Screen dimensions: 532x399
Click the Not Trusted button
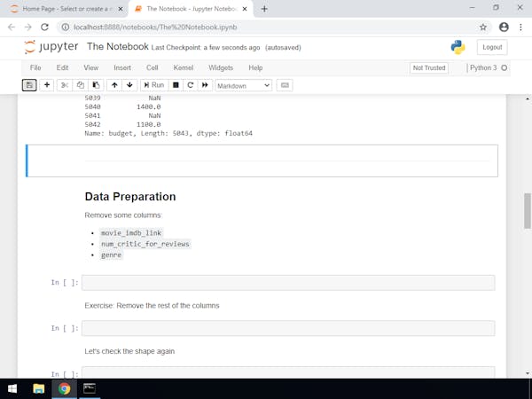click(429, 68)
